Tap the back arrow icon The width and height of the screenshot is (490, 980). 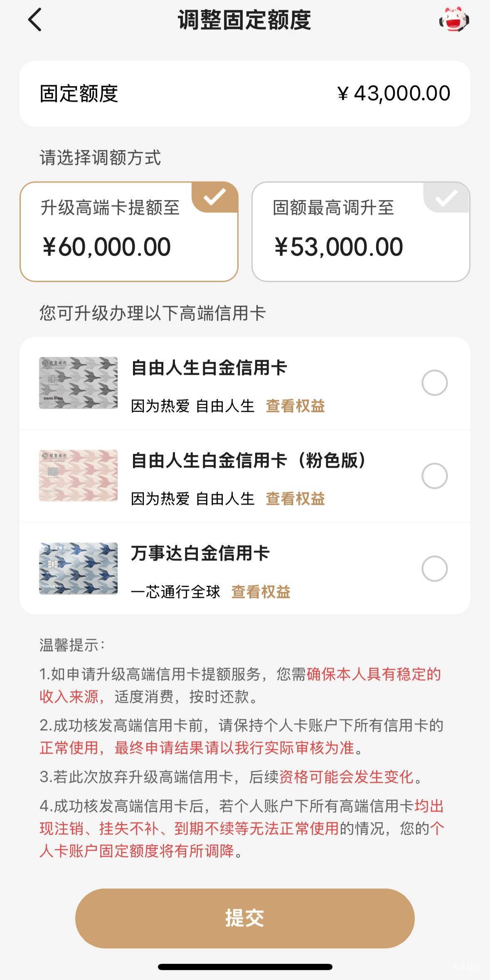(35, 20)
